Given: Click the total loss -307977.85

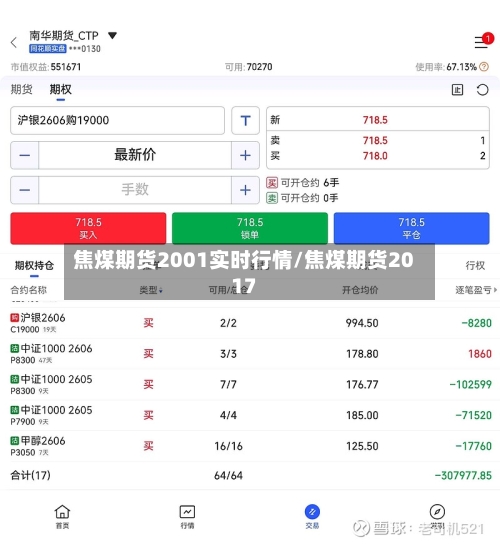Looking at the screenshot, I should 463,475.
